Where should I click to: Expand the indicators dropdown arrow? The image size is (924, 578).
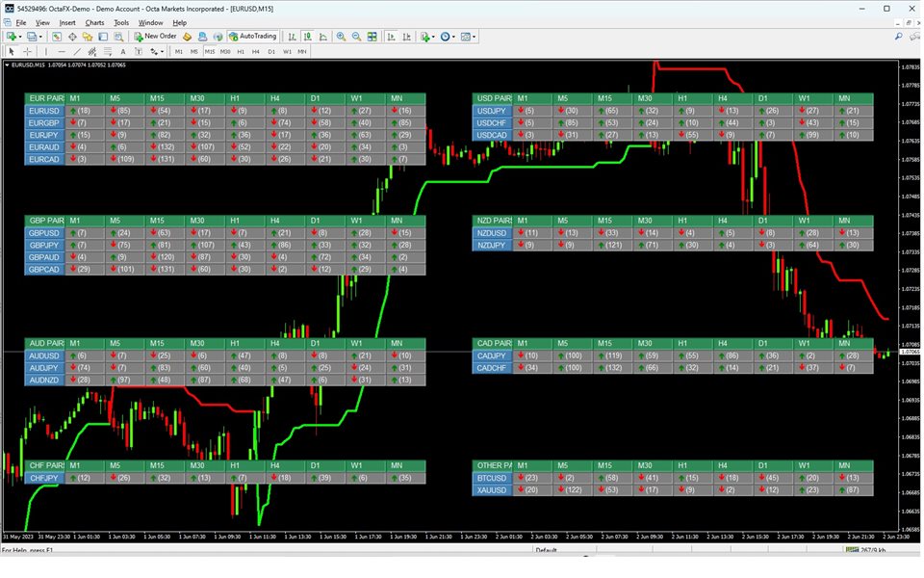[434, 37]
